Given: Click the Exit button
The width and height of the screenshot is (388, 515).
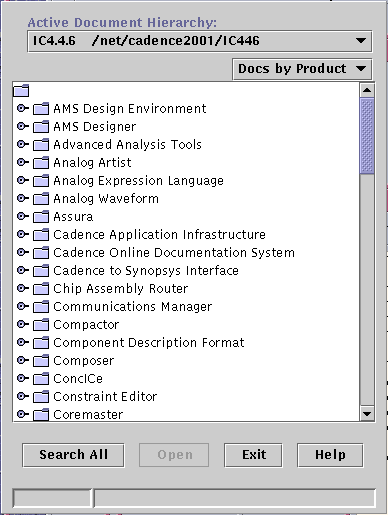Looking at the screenshot, I should 253,455.
